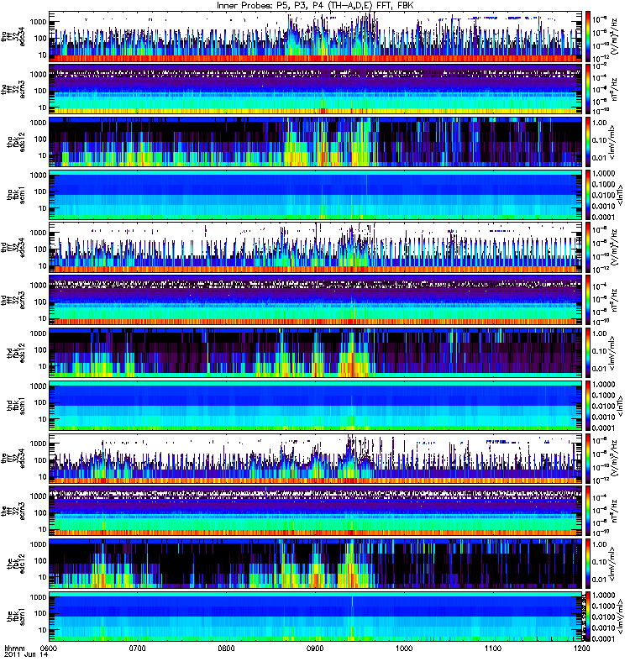Viewport: 630px width, 672px height.
Task: Click the color bar beside tha fff_32 edc34
Action: (x=588, y=36)
